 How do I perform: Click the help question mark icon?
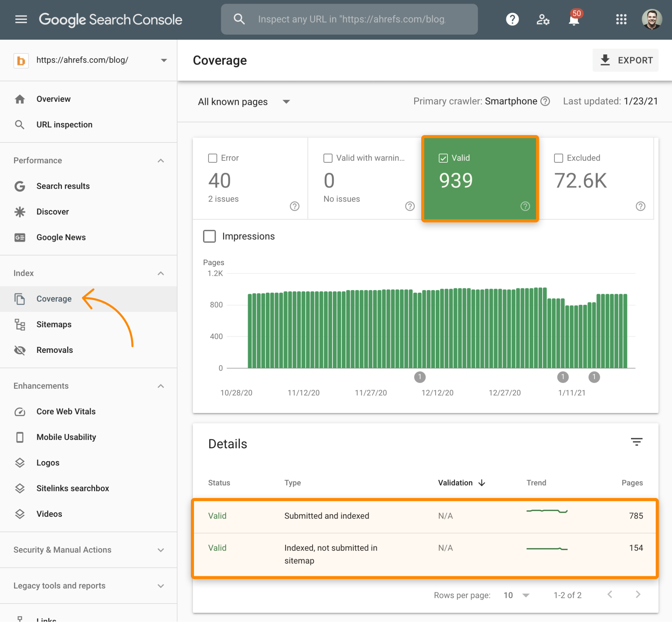click(x=512, y=19)
